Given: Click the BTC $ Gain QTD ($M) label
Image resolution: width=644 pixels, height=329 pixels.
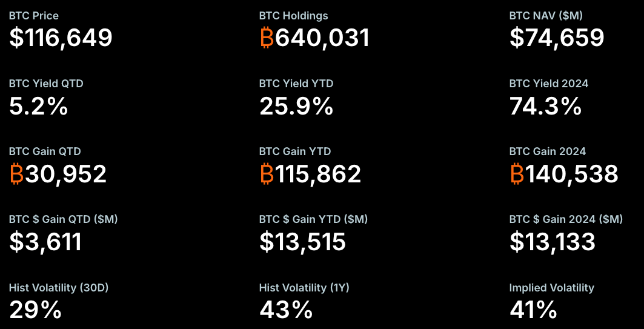Looking at the screenshot, I should pos(64,219).
